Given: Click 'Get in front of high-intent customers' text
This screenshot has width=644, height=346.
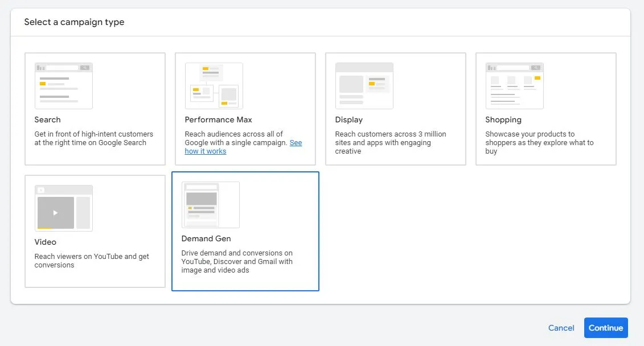Looking at the screenshot, I should pos(93,138).
